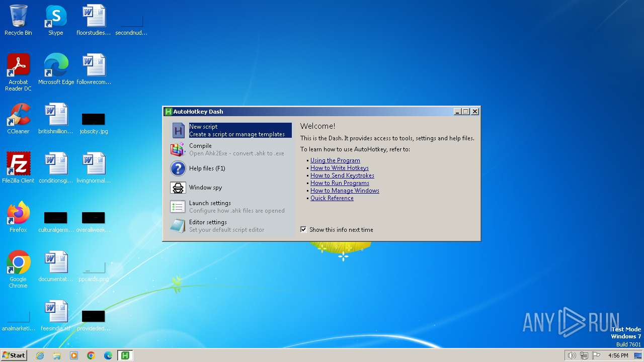Open Using the Program link
Viewport: 644px width, 362px height.
pyautogui.click(x=335, y=160)
